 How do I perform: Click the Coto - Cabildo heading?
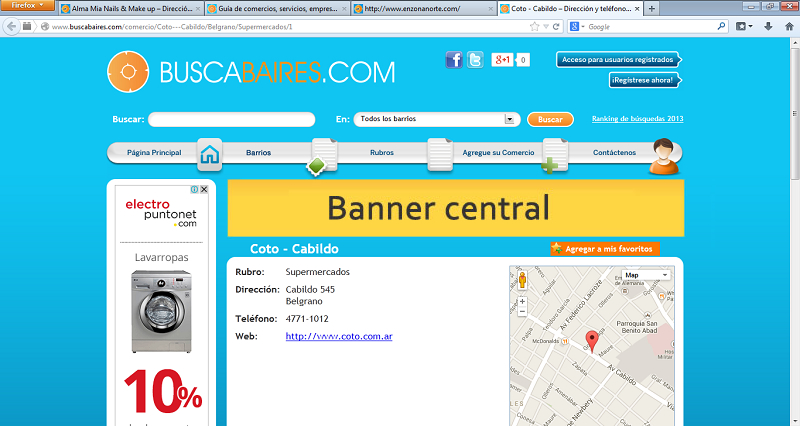coord(294,248)
